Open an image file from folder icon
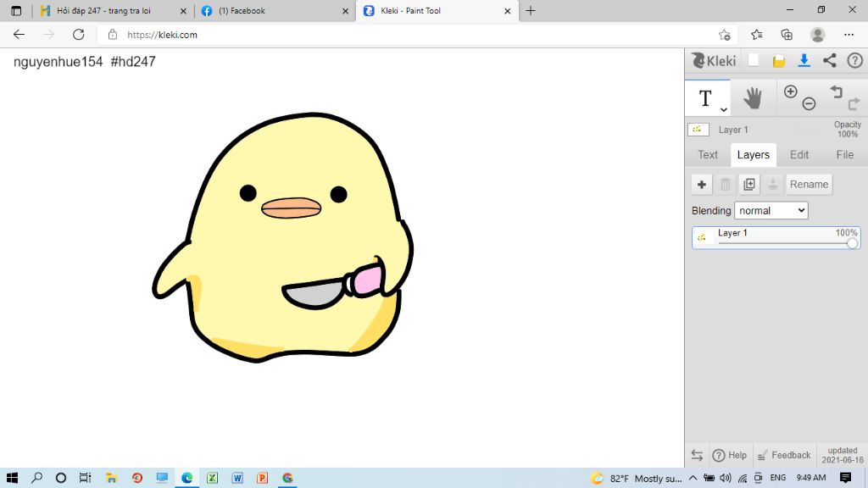Viewport: 868px width, 488px height. point(779,61)
